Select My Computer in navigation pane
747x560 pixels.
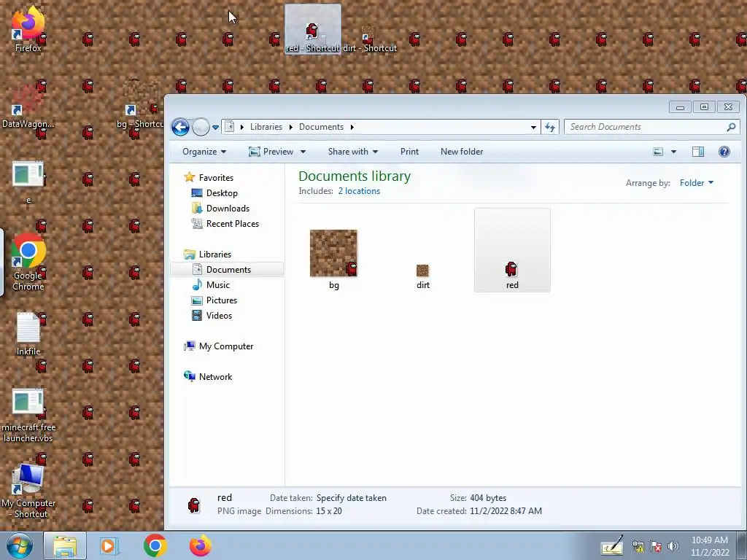tap(226, 346)
